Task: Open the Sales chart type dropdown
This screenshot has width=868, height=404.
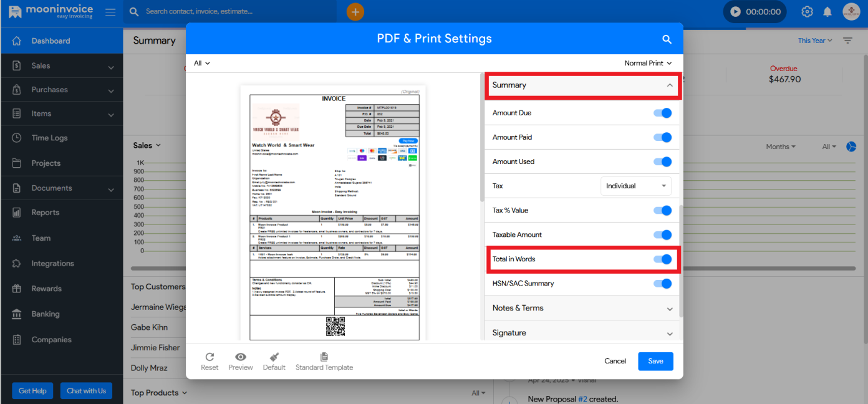Action: click(147, 145)
